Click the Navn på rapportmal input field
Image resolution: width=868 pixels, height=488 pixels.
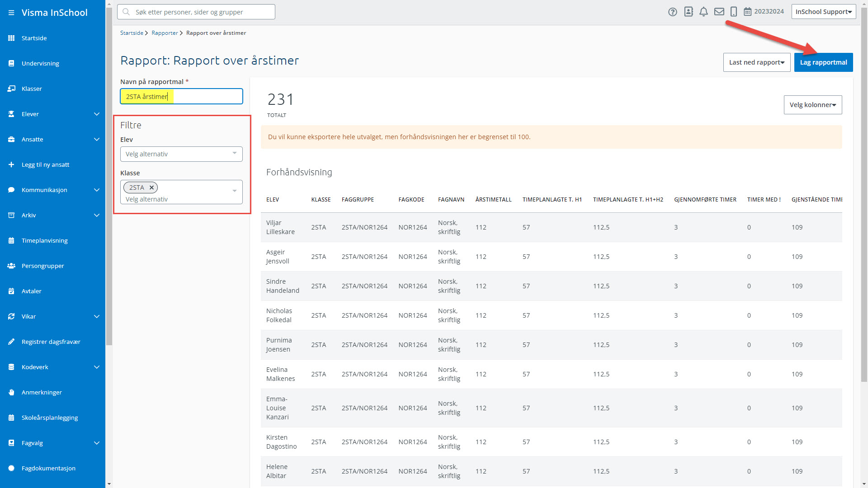click(x=181, y=96)
